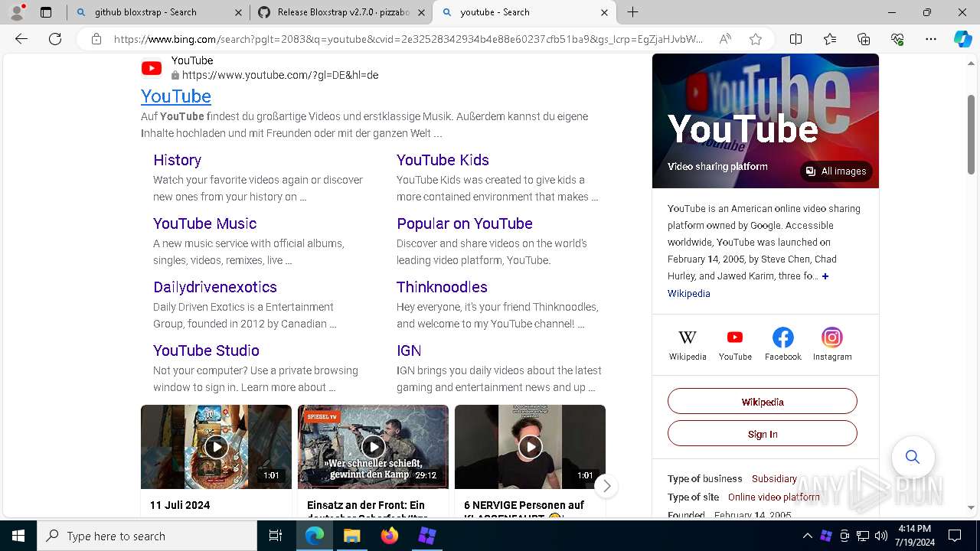The width and height of the screenshot is (980, 551).
Task: Open the History sitelink
Action: [177, 160]
